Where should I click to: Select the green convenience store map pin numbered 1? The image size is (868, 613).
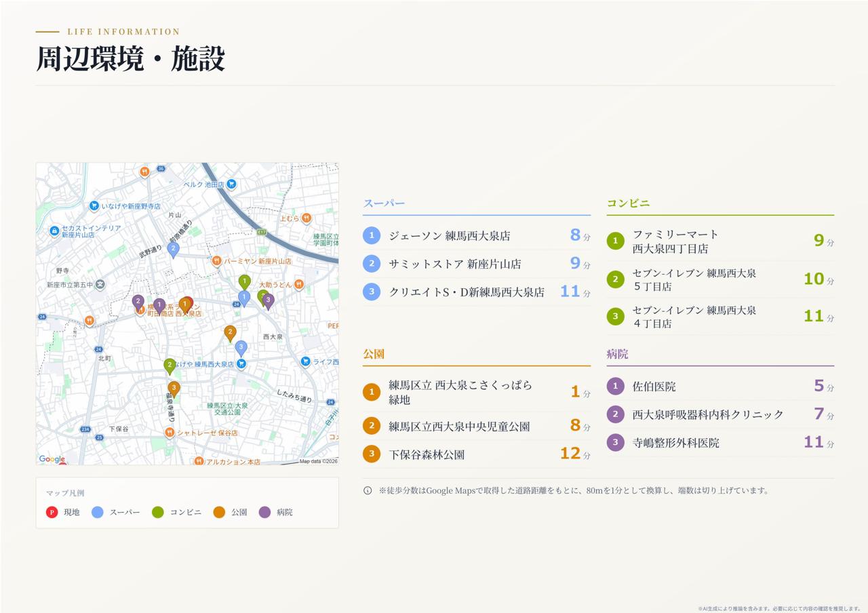coord(245,282)
